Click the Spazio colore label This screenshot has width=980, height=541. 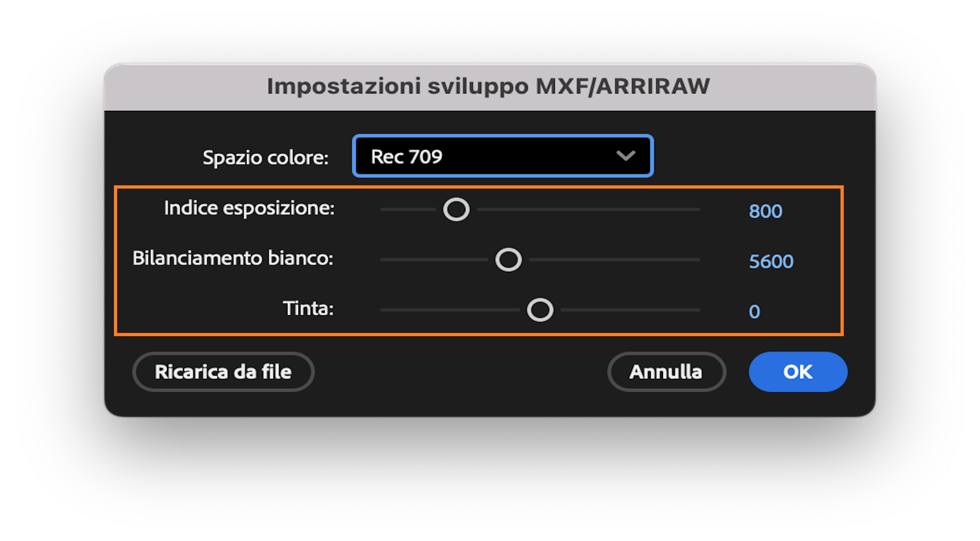[x=264, y=158]
